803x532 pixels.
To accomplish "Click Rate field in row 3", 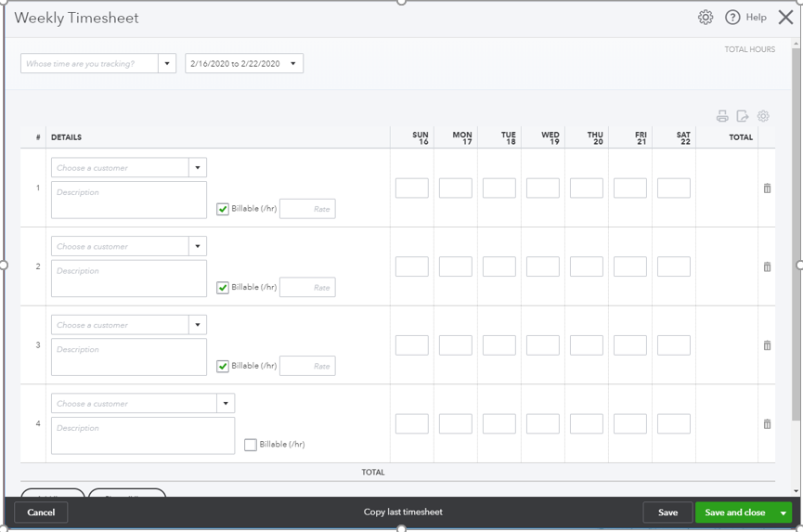I will (307, 366).
